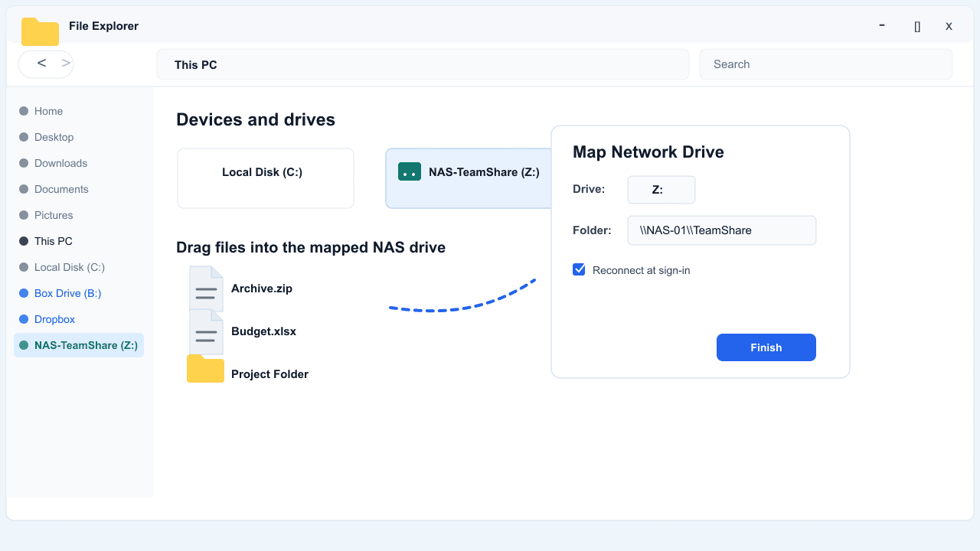Select the Project Folder icon
The height and width of the screenshot is (551, 980).
coord(205,369)
